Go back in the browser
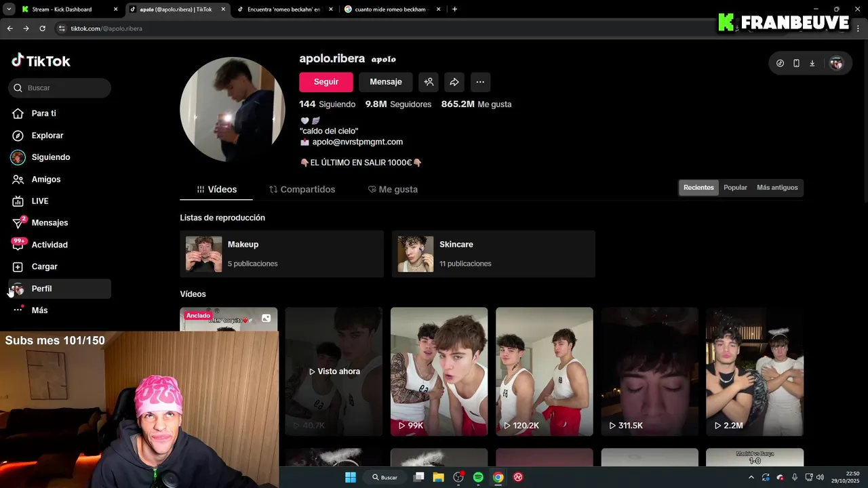The width and height of the screenshot is (868, 488). tap(9, 28)
